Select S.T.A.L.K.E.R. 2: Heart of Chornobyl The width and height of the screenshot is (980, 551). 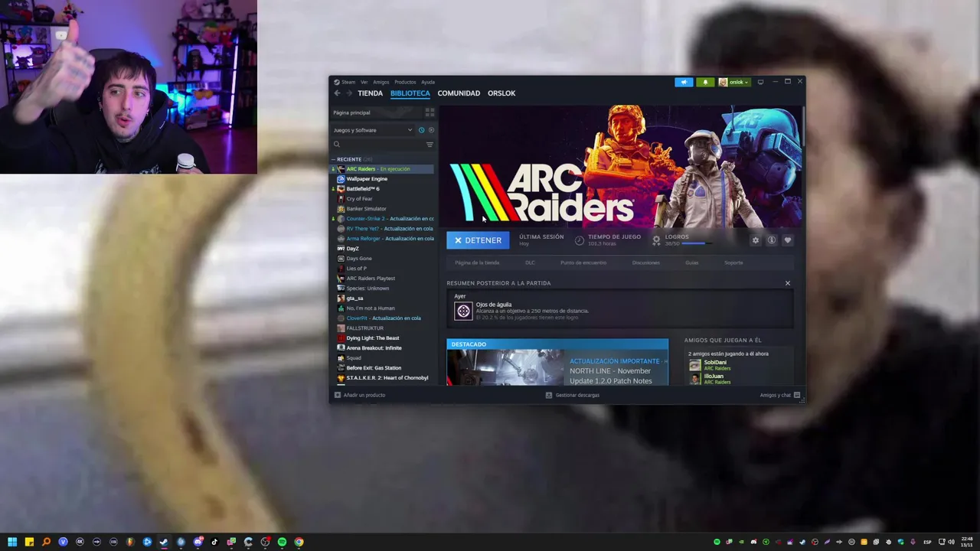click(x=382, y=378)
